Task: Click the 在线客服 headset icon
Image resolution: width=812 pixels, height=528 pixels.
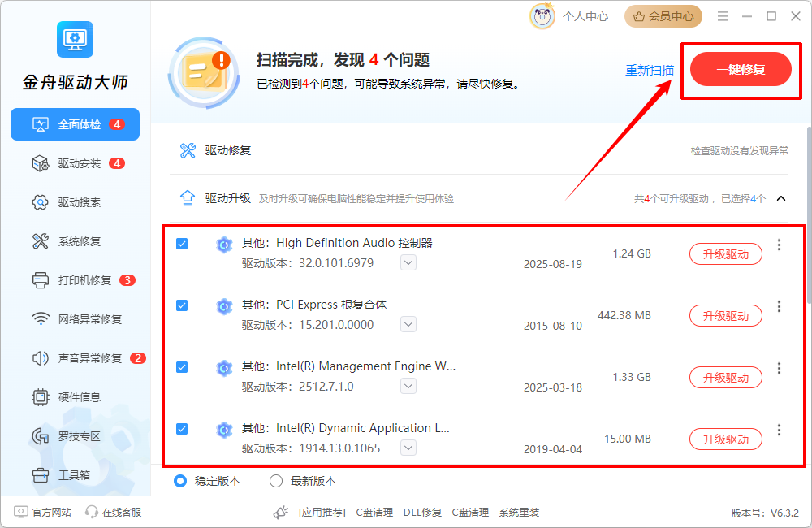Action: pyautogui.click(x=92, y=512)
